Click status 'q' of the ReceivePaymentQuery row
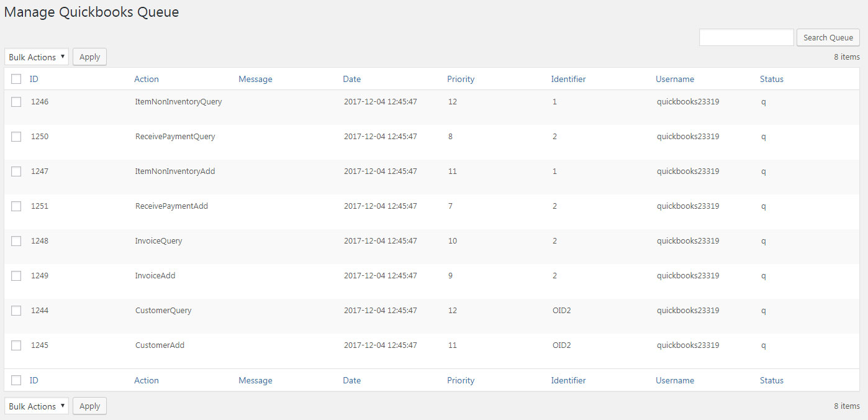868x420 pixels. point(764,137)
